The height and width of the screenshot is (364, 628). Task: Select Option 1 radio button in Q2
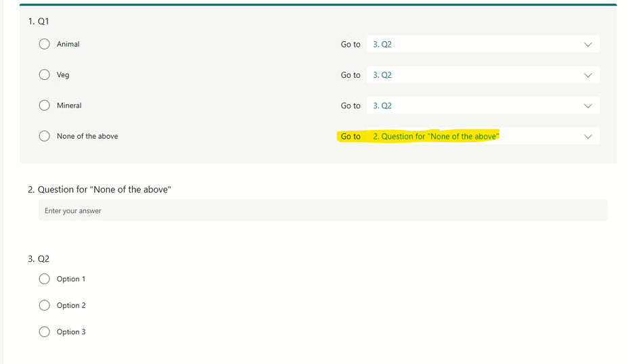click(45, 279)
